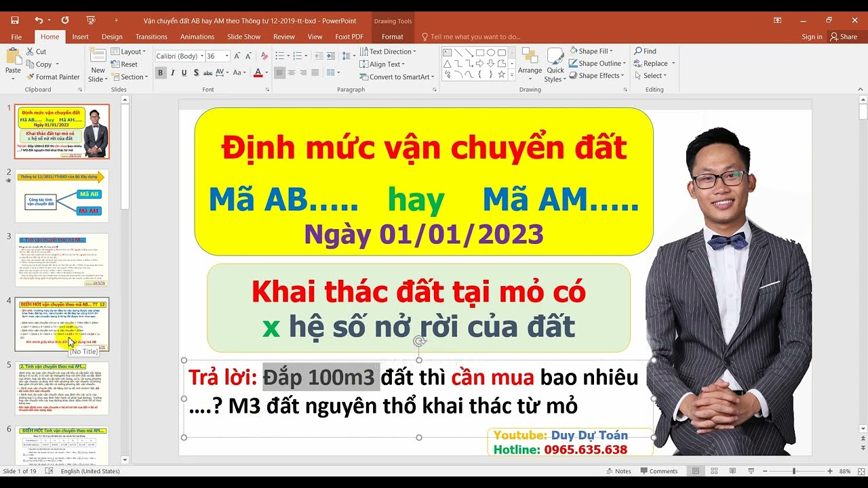Switch to Reading View
Screen dimensions: 868x488
tap(731, 471)
